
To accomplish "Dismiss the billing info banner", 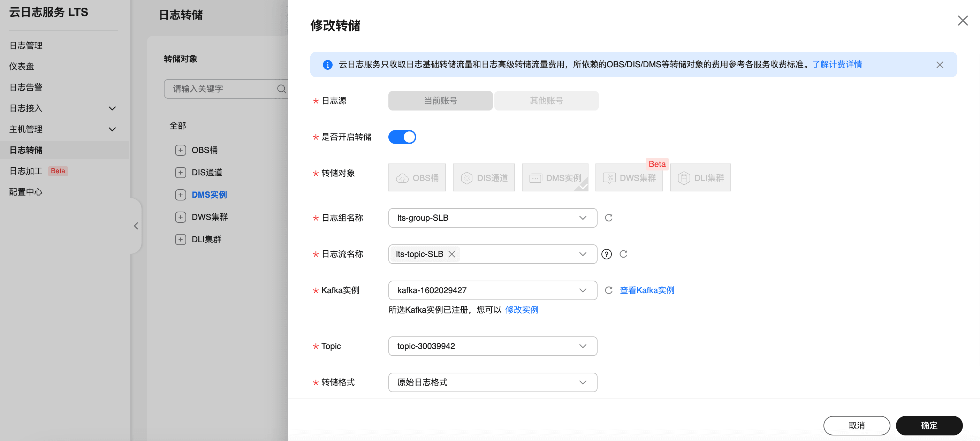I will point(939,65).
